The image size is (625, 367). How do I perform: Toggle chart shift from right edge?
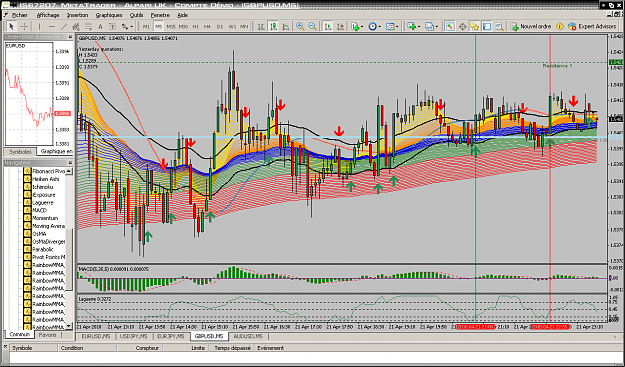[340, 27]
